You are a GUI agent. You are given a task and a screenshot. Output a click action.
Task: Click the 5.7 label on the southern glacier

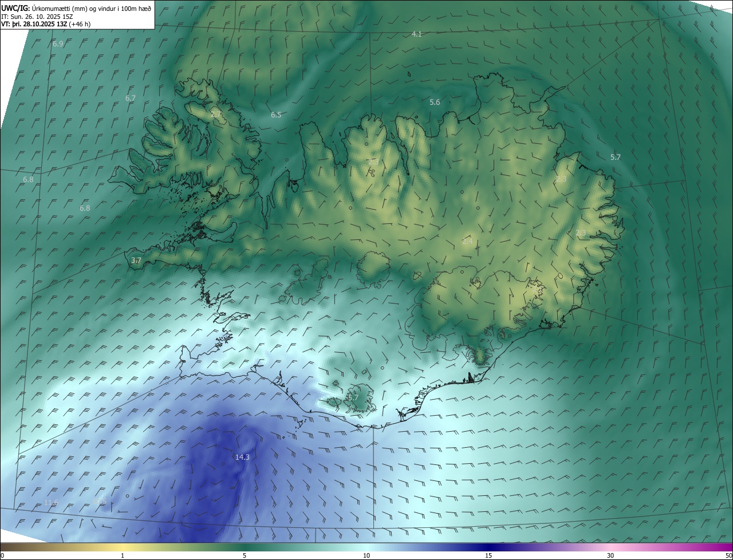pos(353,397)
